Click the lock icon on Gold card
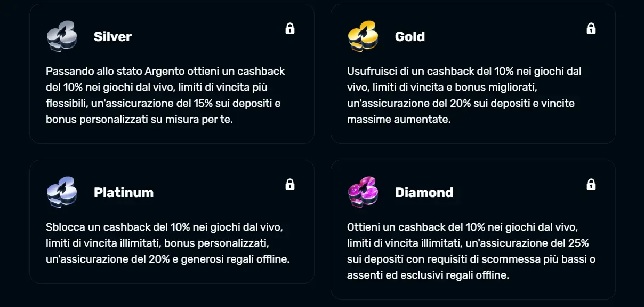The width and height of the screenshot is (644, 307). [x=591, y=28]
